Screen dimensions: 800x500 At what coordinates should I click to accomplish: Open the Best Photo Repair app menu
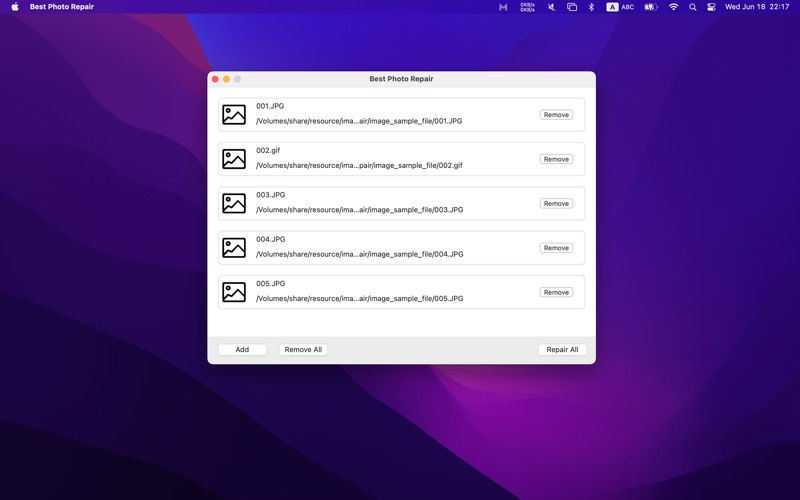62,7
